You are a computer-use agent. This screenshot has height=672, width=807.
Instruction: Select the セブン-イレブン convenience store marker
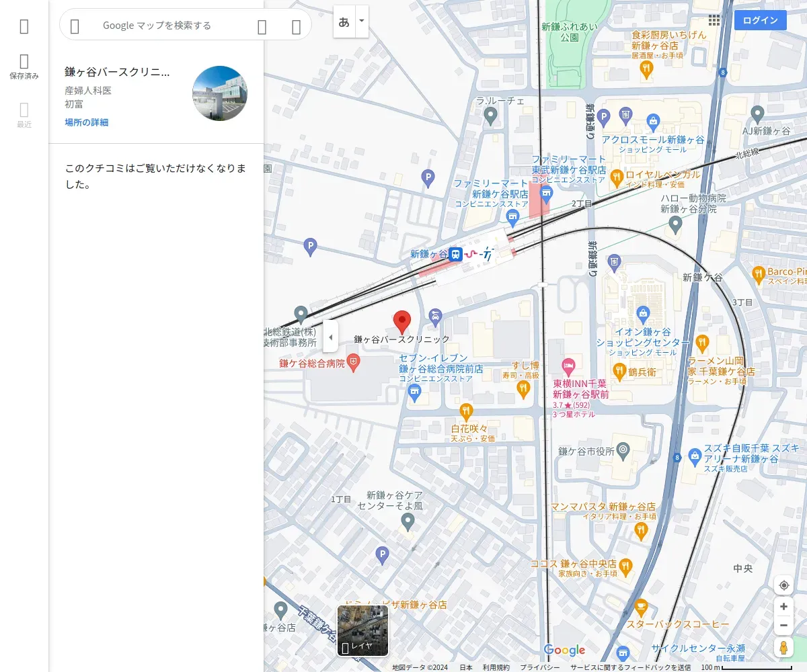[x=415, y=392]
